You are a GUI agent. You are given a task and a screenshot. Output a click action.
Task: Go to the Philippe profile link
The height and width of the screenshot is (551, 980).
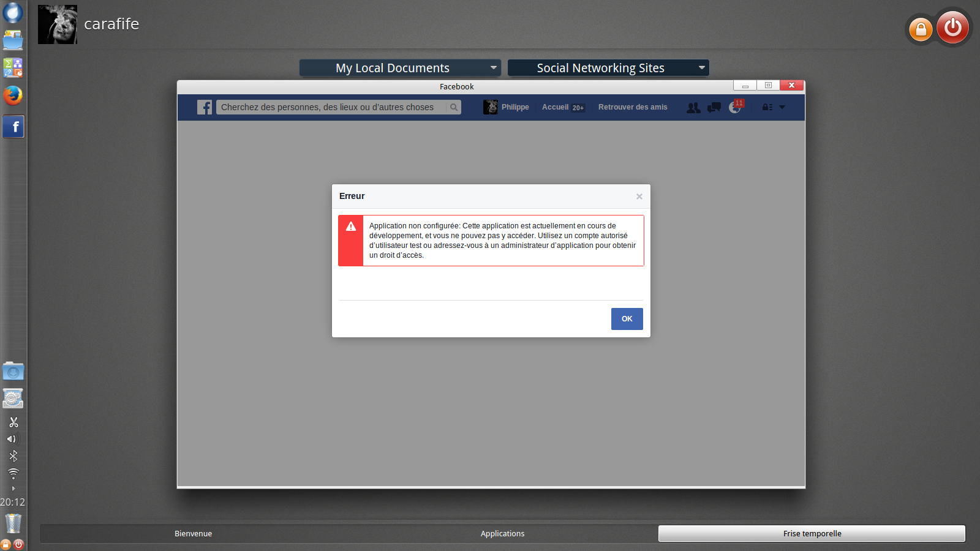[x=515, y=107]
